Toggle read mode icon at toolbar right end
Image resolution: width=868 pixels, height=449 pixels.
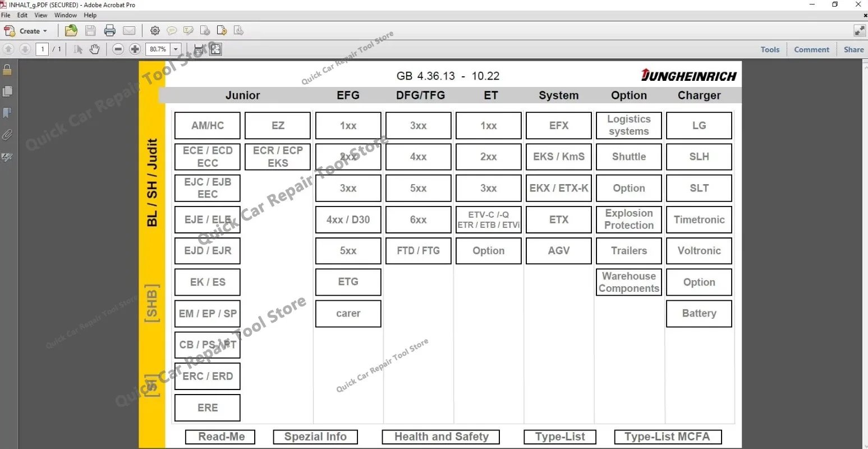point(859,31)
